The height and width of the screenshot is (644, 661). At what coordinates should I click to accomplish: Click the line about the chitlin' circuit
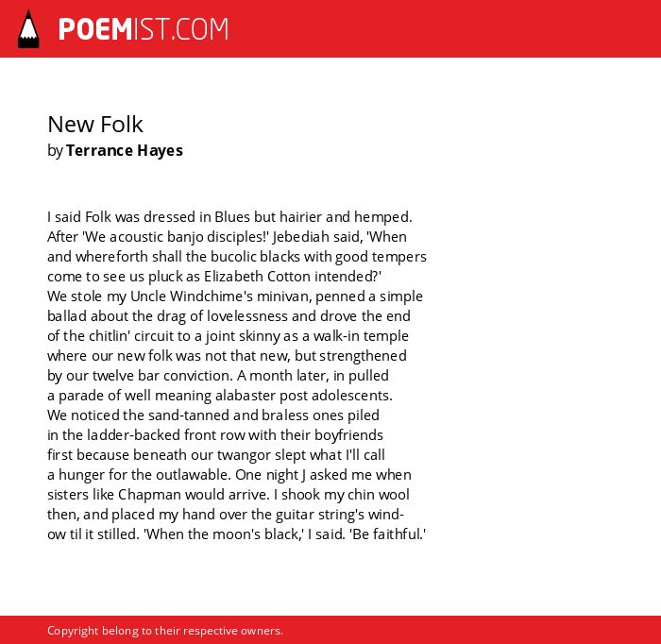coord(228,336)
